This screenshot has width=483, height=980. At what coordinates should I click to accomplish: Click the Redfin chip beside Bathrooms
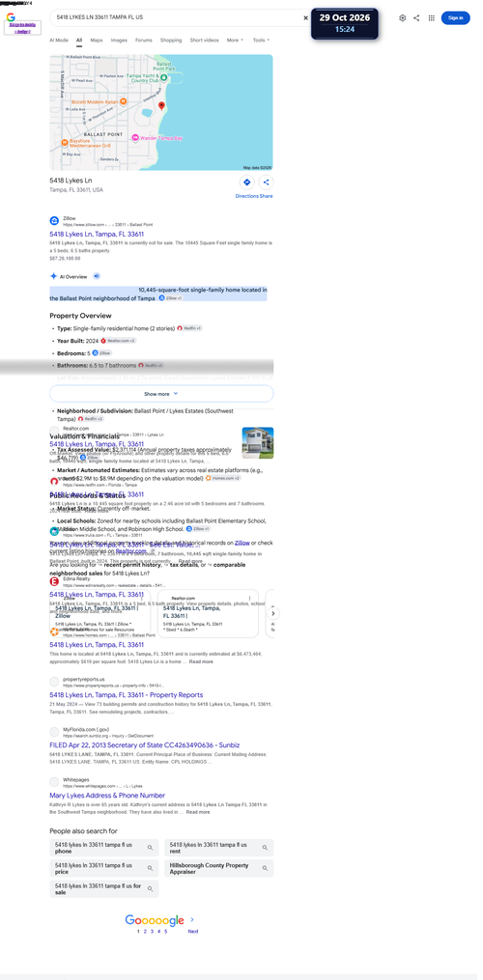(x=151, y=365)
